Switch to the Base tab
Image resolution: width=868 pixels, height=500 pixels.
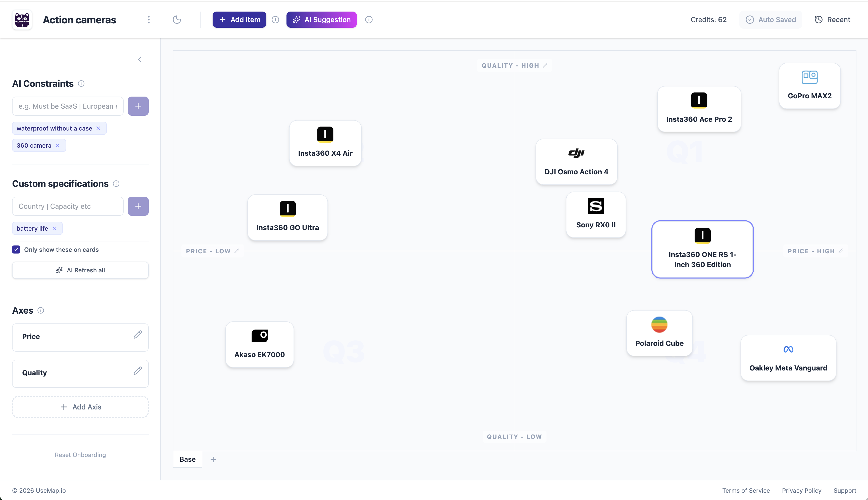[x=187, y=459]
